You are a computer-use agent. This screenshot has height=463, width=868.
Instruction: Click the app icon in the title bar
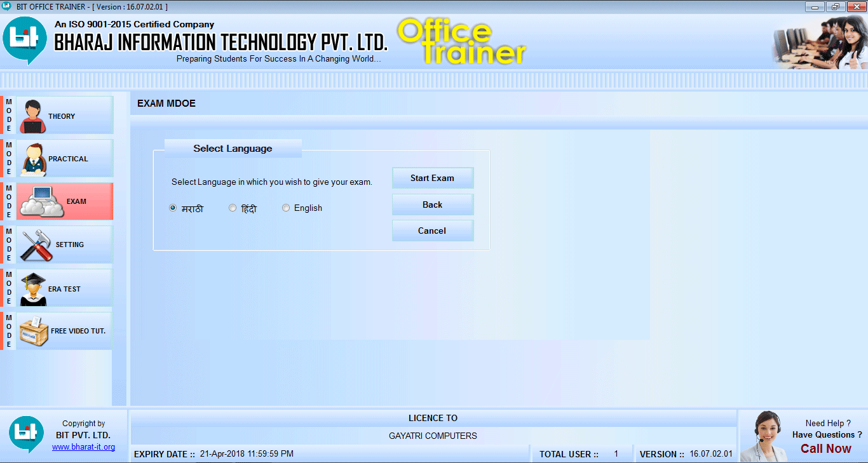(x=7, y=6)
